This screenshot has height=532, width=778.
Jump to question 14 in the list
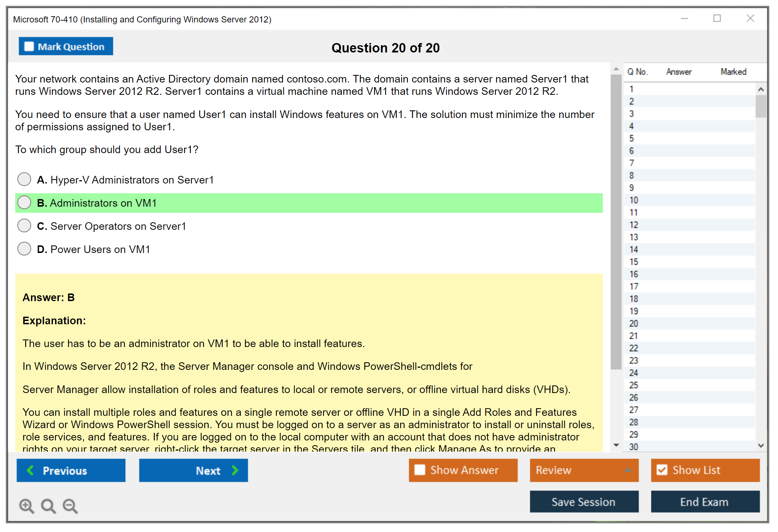(x=634, y=249)
